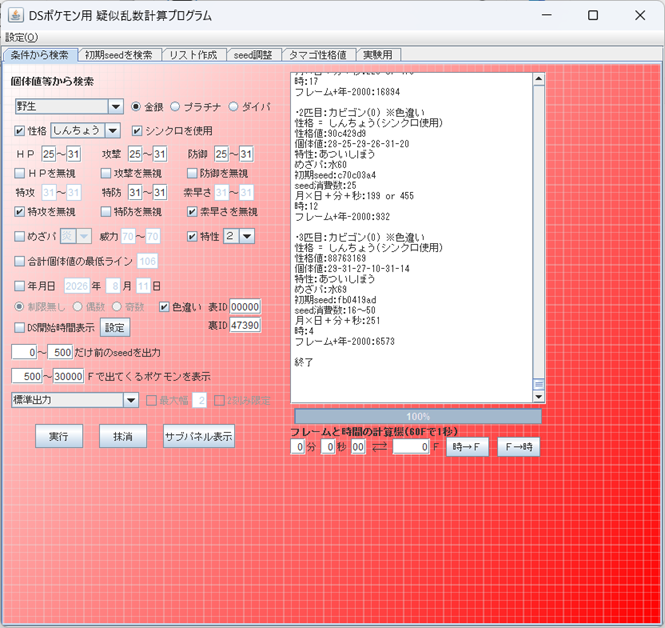Enable the DS開始時間表示 checkbox
This screenshot has height=628, width=665.
pos(20,327)
